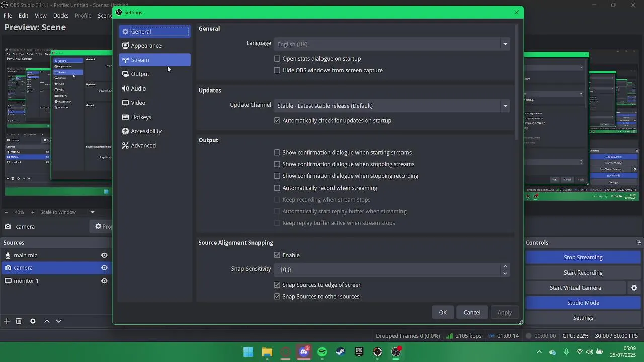Click the Hotkeys keyboard icon in sidebar

[125, 117]
